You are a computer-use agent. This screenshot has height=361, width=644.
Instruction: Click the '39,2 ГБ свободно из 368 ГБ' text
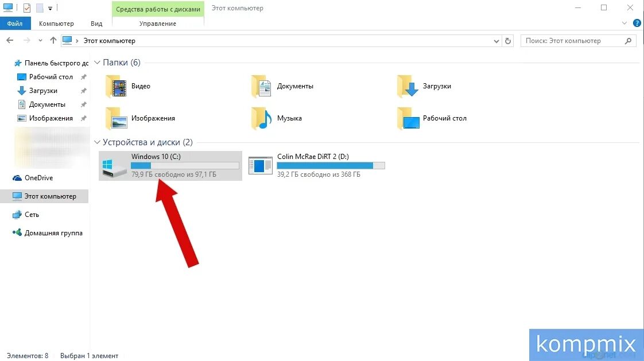click(x=319, y=174)
